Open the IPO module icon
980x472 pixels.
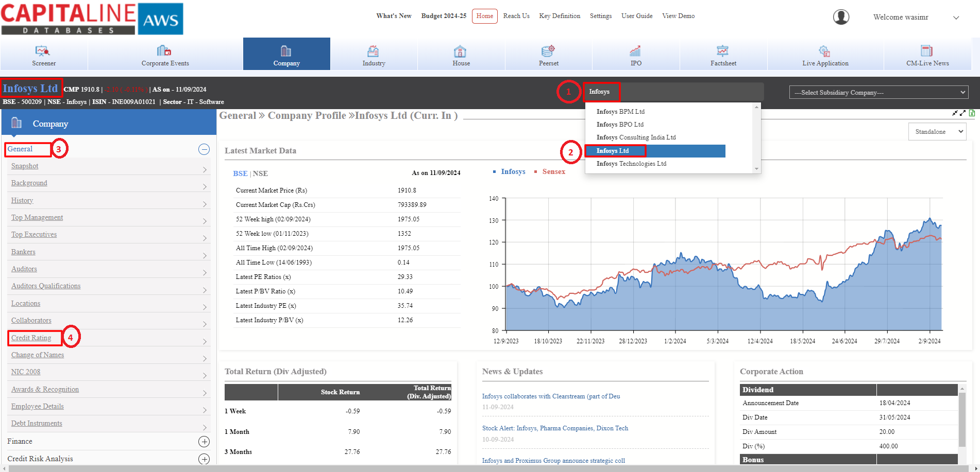pos(635,51)
